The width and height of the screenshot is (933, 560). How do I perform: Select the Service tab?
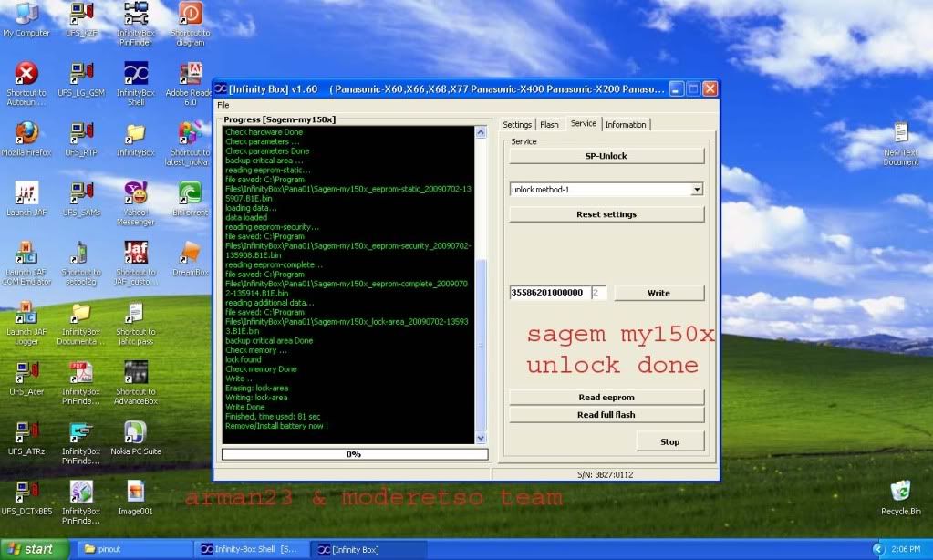click(x=583, y=123)
